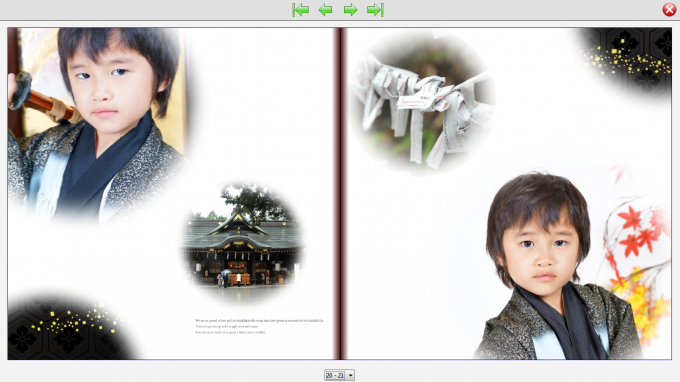The width and height of the screenshot is (680, 382).
Task: Click the book's center spine
Action: [340, 193]
